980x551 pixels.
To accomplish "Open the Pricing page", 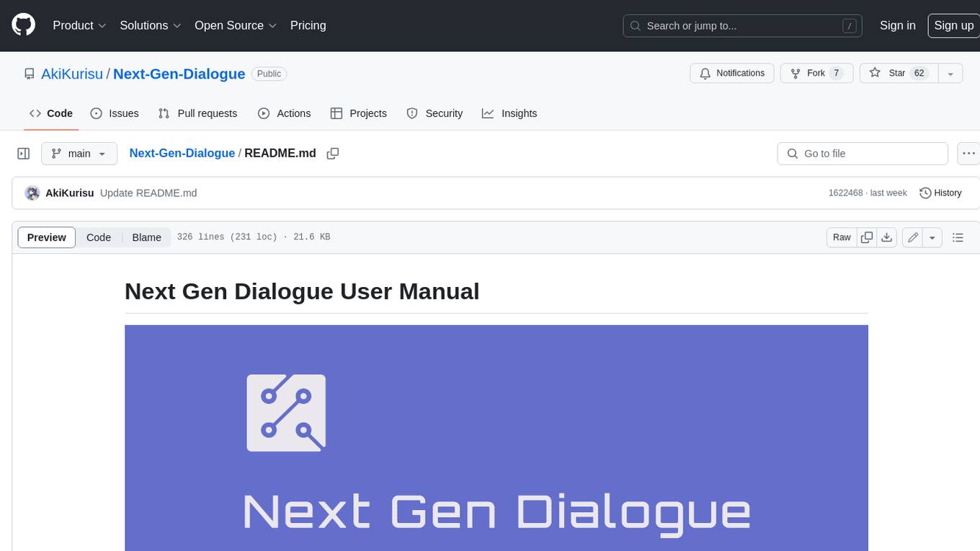I will [x=308, y=25].
